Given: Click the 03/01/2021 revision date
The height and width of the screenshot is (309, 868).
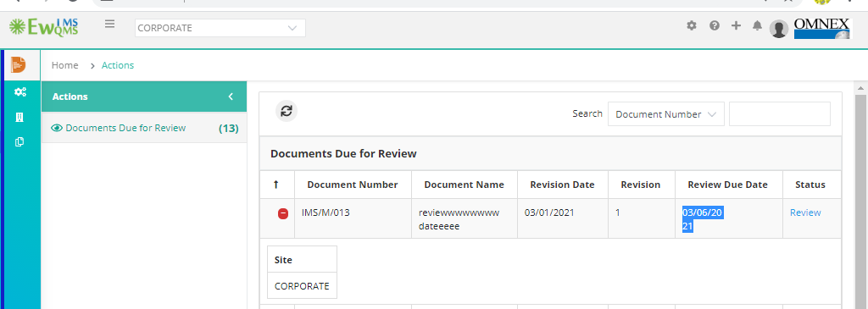Looking at the screenshot, I should [548, 212].
